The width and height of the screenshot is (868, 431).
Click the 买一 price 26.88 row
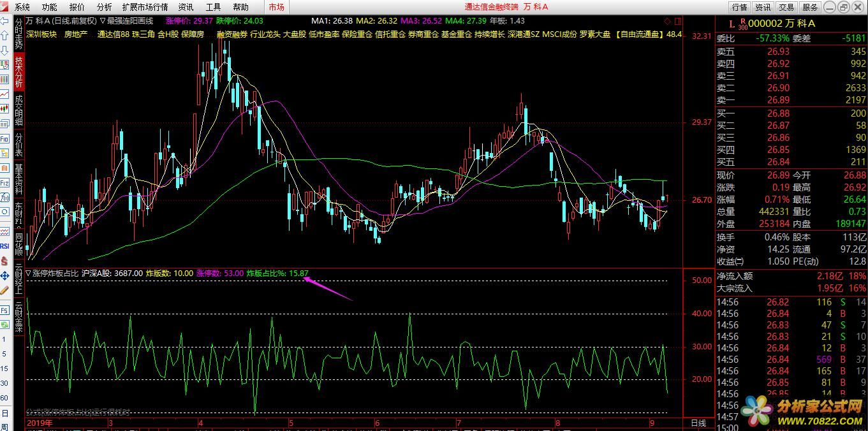[x=791, y=113]
